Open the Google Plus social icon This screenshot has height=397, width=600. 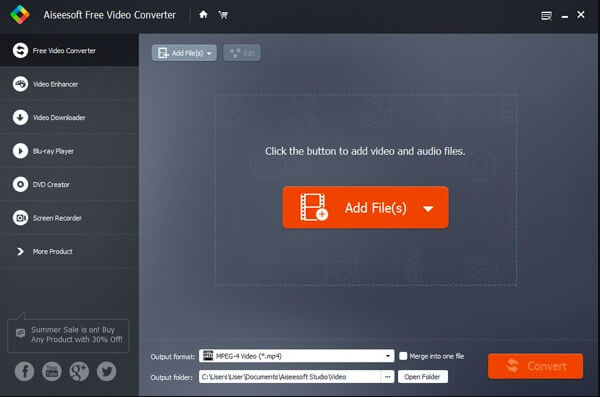point(79,371)
